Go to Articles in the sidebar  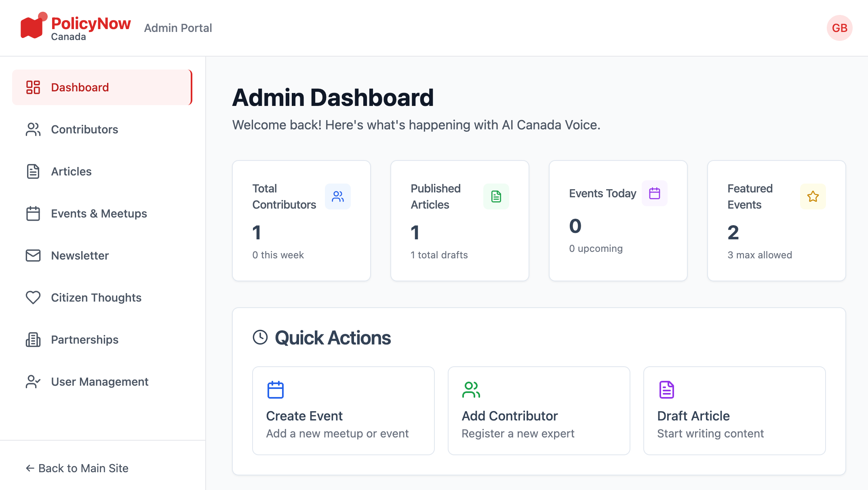(x=71, y=171)
